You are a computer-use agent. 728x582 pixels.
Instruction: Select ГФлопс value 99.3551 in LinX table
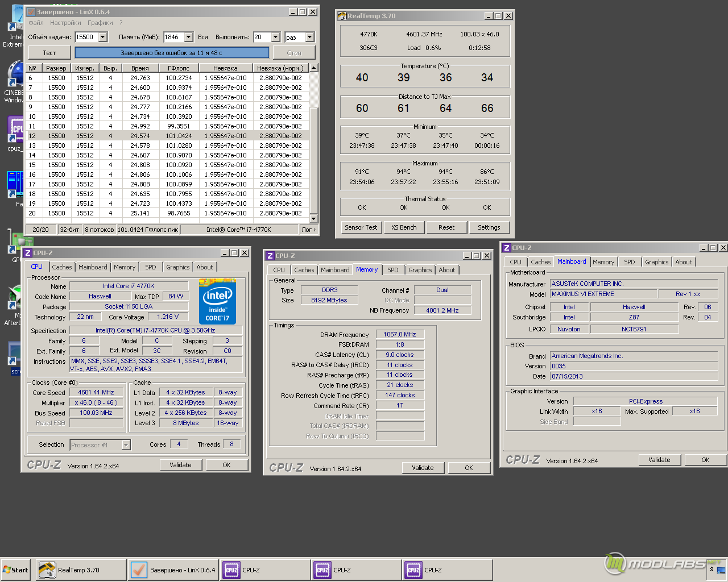pos(179,126)
